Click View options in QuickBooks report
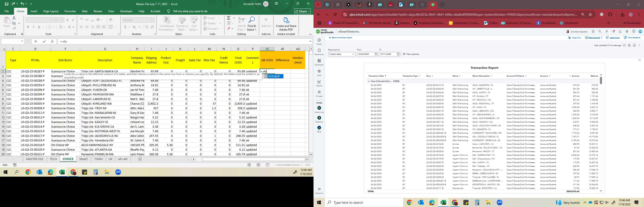644x207 pixels. click(x=411, y=54)
